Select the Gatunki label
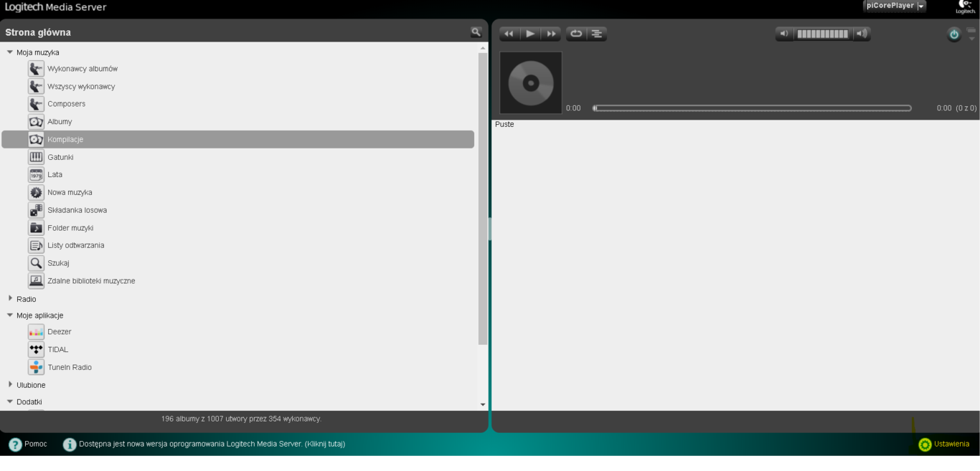980x471 pixels. pyautogui.click(x=60, y=157)
